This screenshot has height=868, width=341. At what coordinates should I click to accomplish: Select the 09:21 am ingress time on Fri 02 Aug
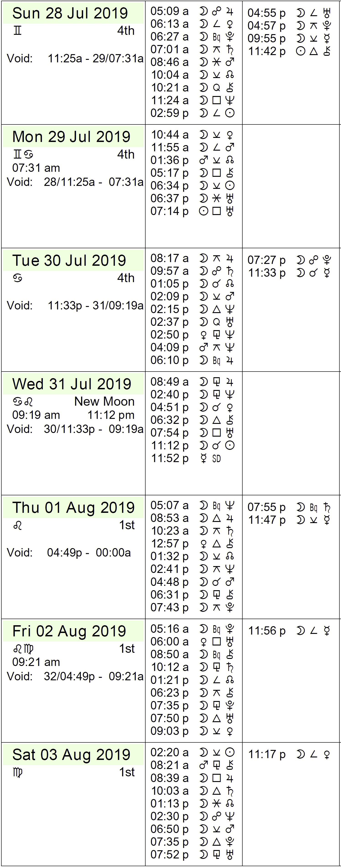[x=36, y=662]
